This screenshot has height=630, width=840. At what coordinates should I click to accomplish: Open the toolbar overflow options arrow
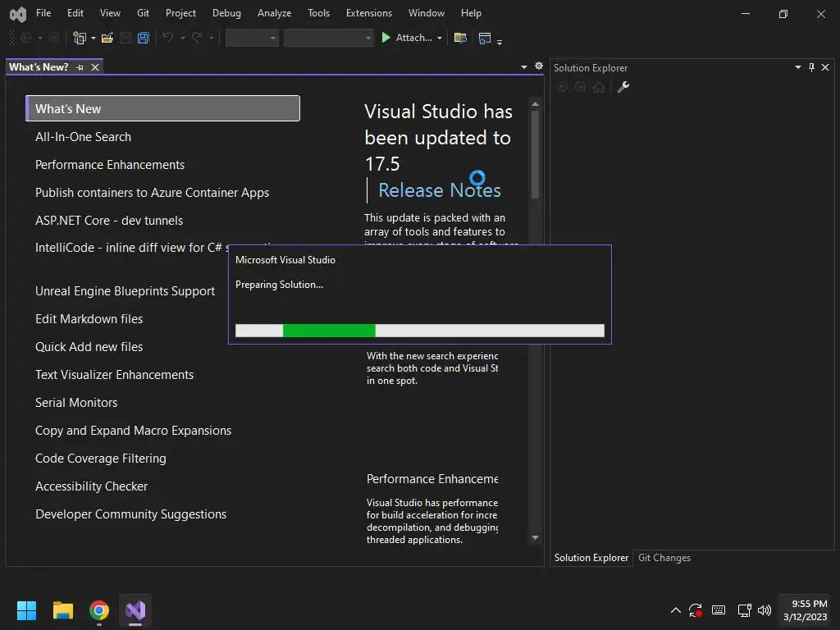coord(500,42)
